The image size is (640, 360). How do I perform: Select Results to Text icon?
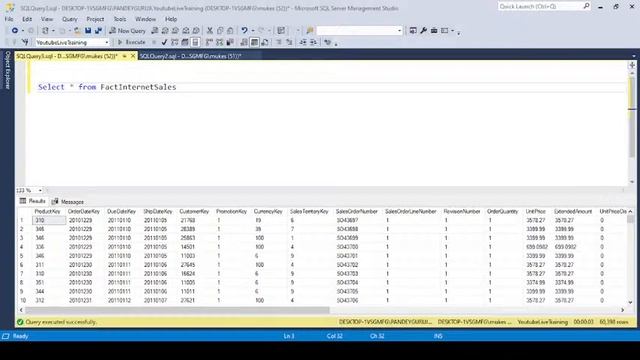pos(244,42)
